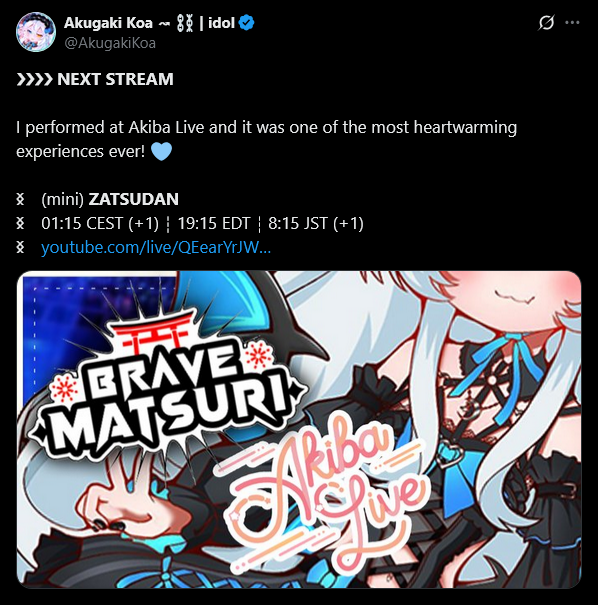Open the youtube.com/live stream link
Image resolution: width=598 pixels, height=605 pixels.
click(x=156, y=247)
